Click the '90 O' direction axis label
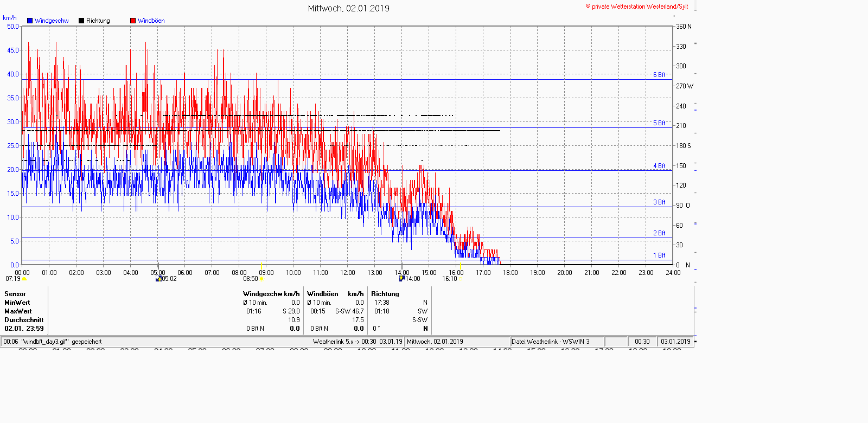Viewport: 868px width, 423px height. click(x=683, y=206)
